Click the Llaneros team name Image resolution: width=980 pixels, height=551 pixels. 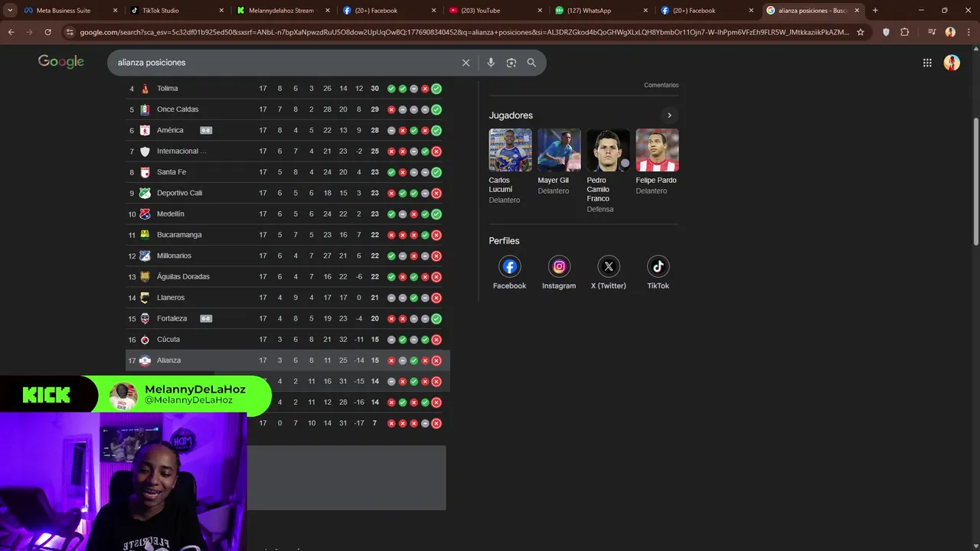(171, 298)
